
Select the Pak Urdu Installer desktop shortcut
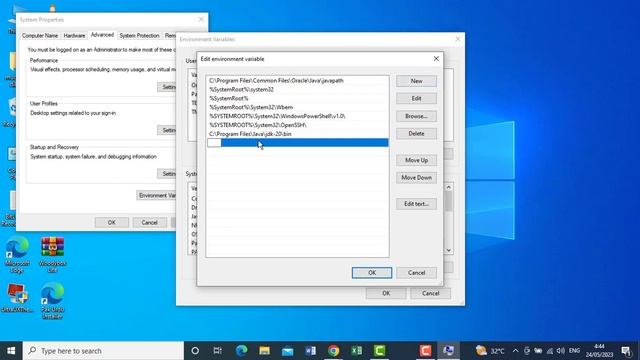(x=52, y=301)
